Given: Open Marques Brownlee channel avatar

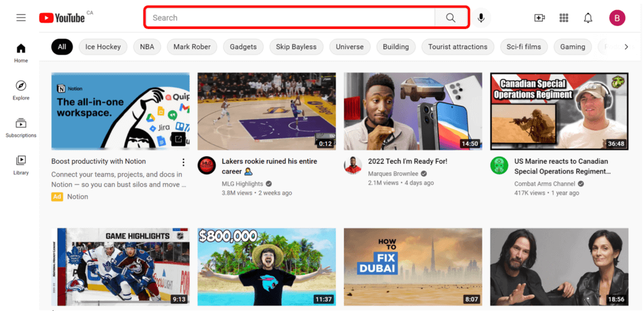Looking at the screenshot, I should pyautogui.click(x=353, y=166).
